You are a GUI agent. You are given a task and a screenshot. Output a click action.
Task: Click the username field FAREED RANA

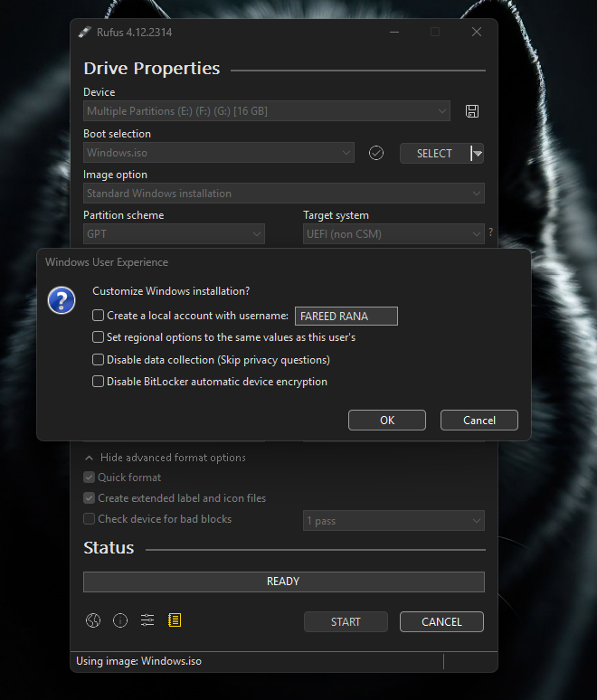click(346, 316)
